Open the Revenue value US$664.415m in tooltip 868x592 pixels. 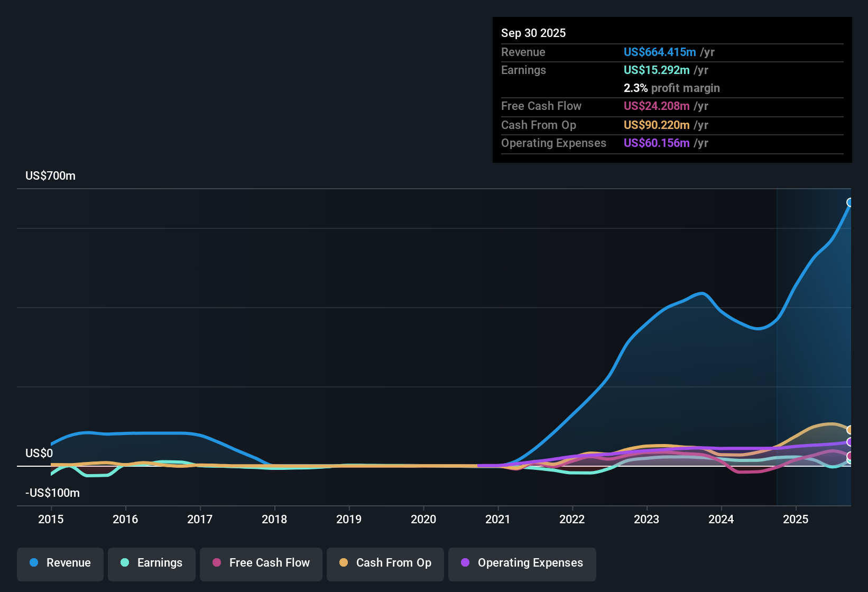point(660,52)
